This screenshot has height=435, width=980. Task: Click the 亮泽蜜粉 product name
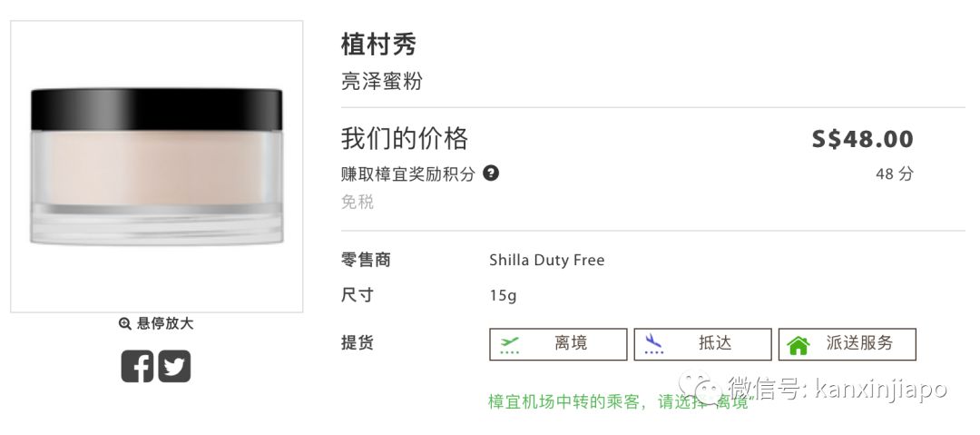pyautogui.click(x=382, y=82)
